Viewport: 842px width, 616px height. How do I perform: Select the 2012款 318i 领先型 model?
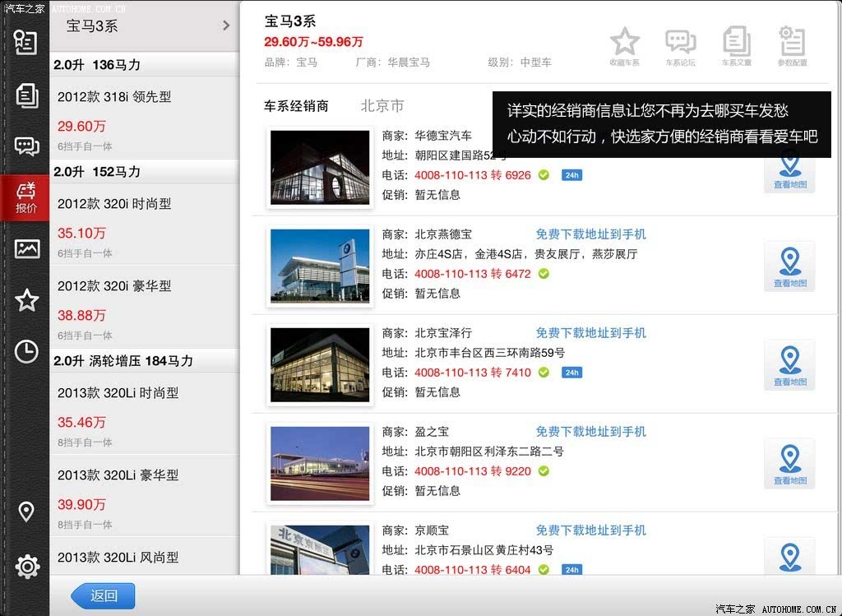point(145,118)
